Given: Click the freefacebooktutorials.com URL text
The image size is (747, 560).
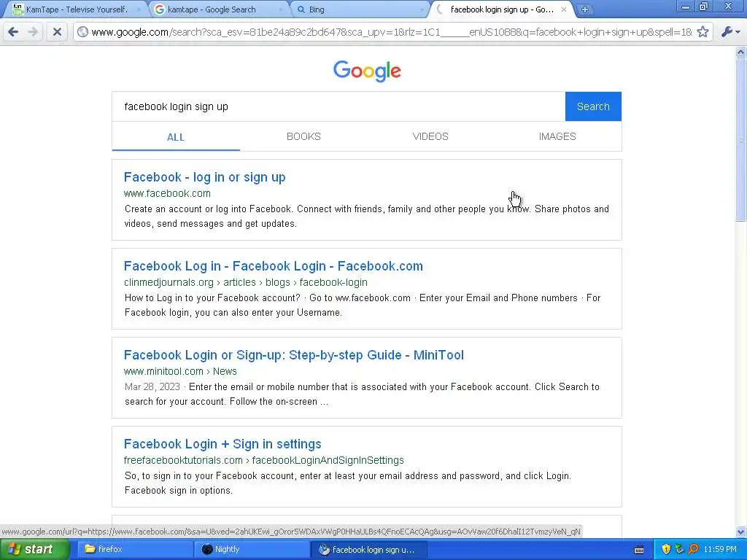Looking at the screenshot, I should click(x=263, y=460).
